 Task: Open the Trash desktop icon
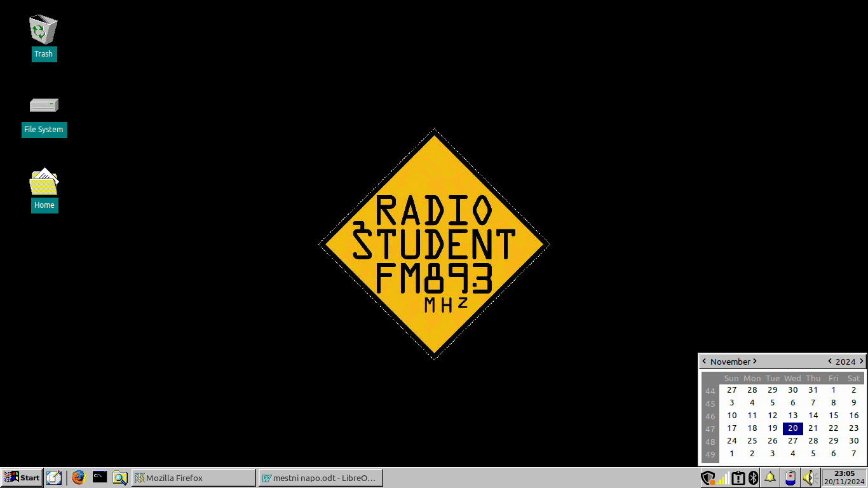click(43, 30)
